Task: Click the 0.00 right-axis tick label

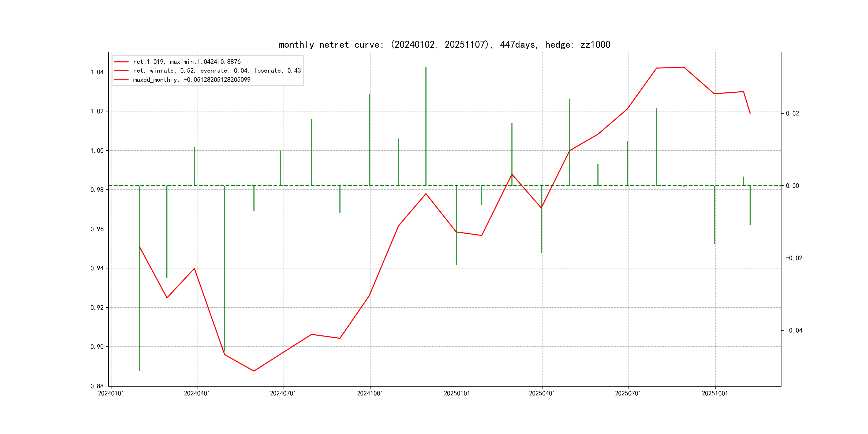Action: coord(792,186)
